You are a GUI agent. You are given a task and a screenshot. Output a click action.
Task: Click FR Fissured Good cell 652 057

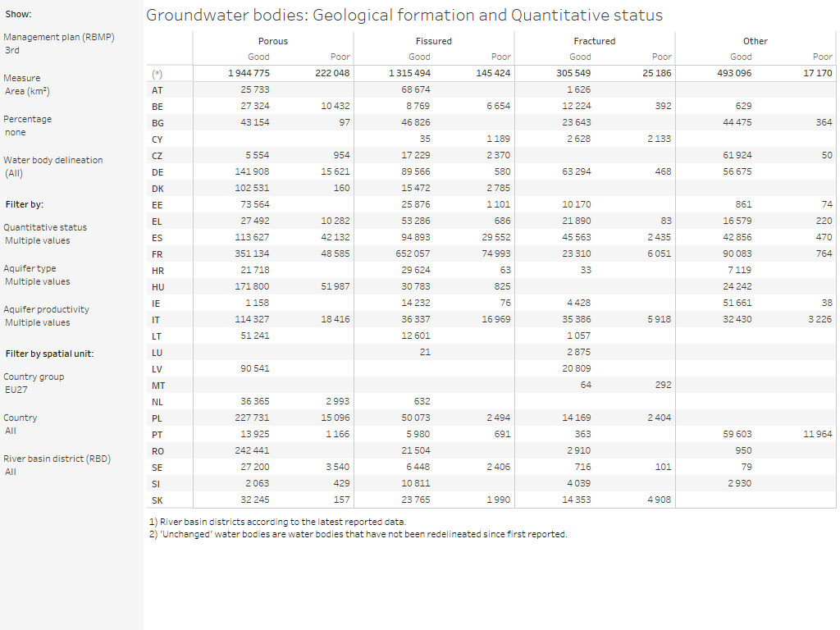413,253
